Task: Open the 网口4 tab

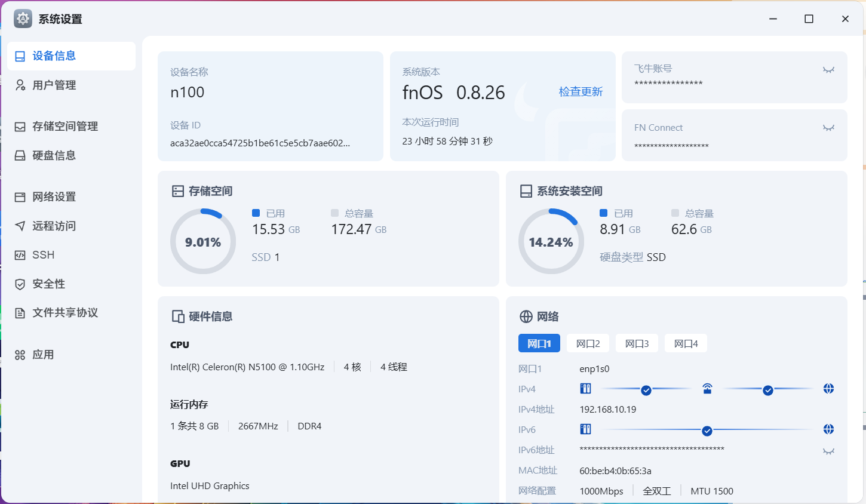Action: click(x=686, y=343)
